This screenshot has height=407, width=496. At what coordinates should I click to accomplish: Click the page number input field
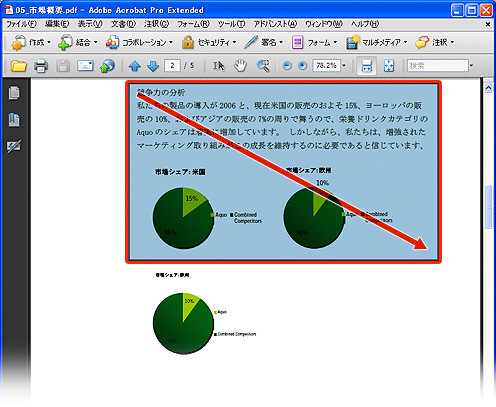coord(172,66)
